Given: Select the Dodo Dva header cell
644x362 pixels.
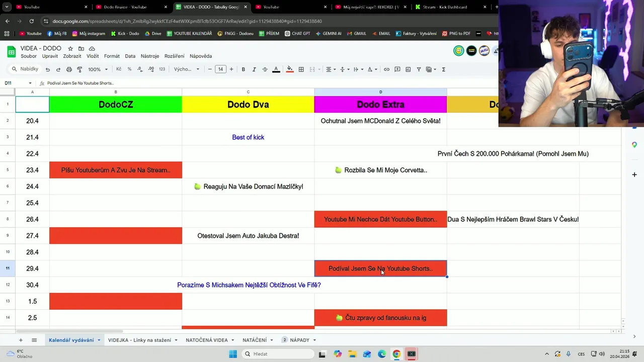Looking at the screenshot, I should click(x=248, y=105).
